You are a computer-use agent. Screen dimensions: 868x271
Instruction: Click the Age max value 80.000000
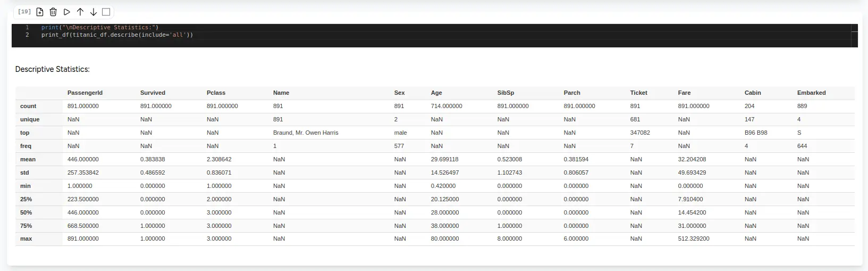point(445,239)
